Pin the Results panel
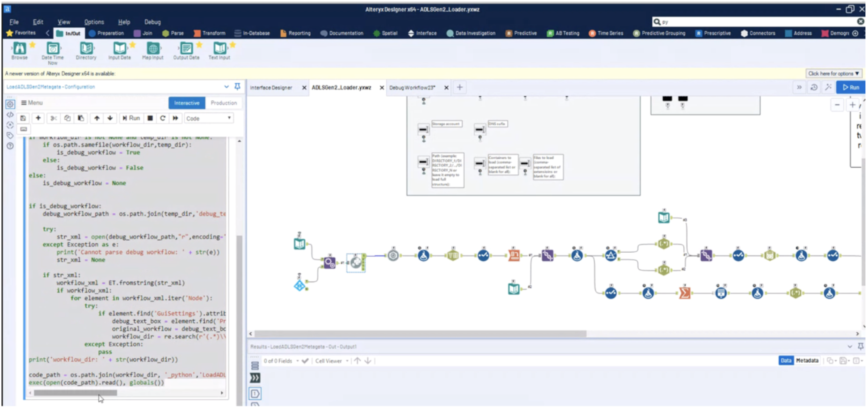The height and width of the screenshot is (407, 868). pyautogui.click(x=860, y=346)
